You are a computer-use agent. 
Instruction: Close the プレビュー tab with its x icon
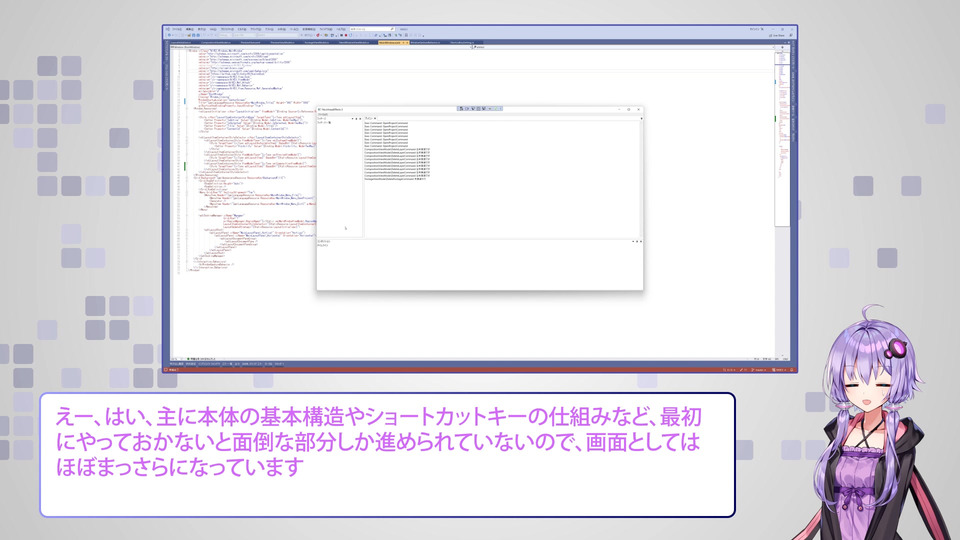pos(375,118)
